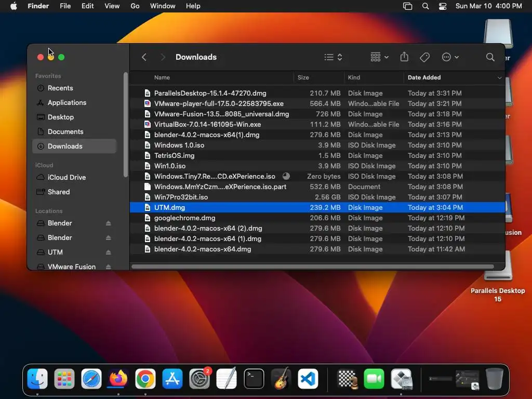Select Downloads in the sidebar

coord(74,146)
